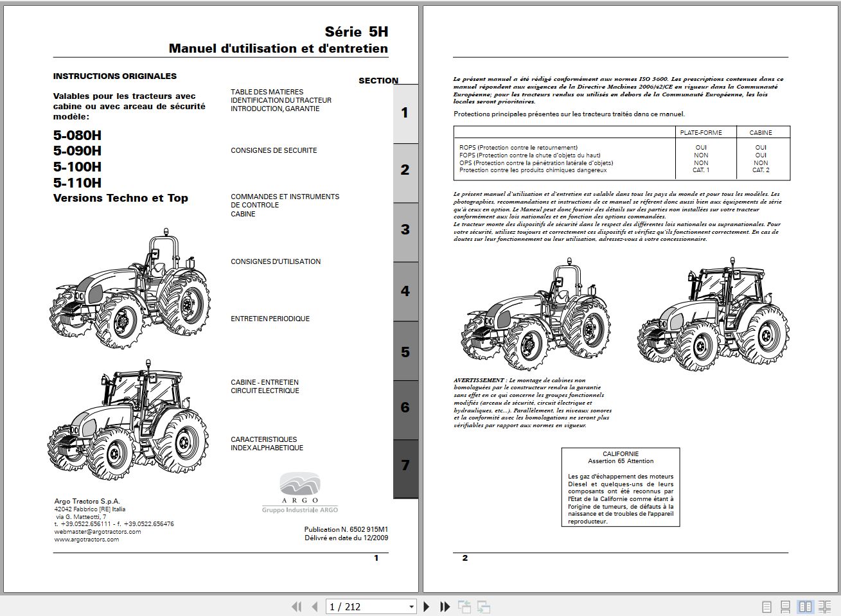Click the tractor with roll bar drawing on page 1
This screenshot has height=616, width=841.
click(129, 288)
